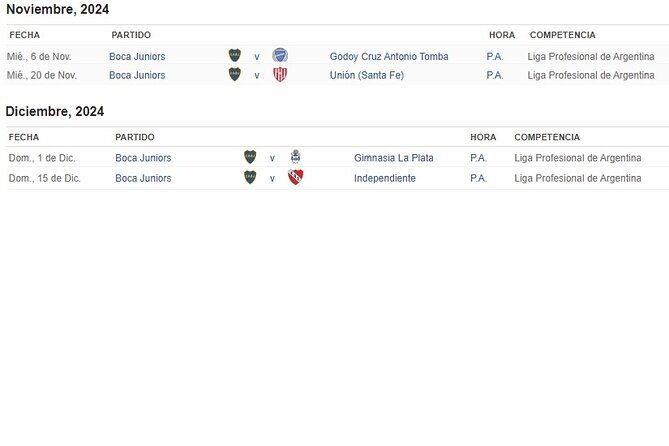Viewport: 669px width, 446px height.
Task: Click the Gimnasia La Plata crest icon
Action: coord(295,158)
